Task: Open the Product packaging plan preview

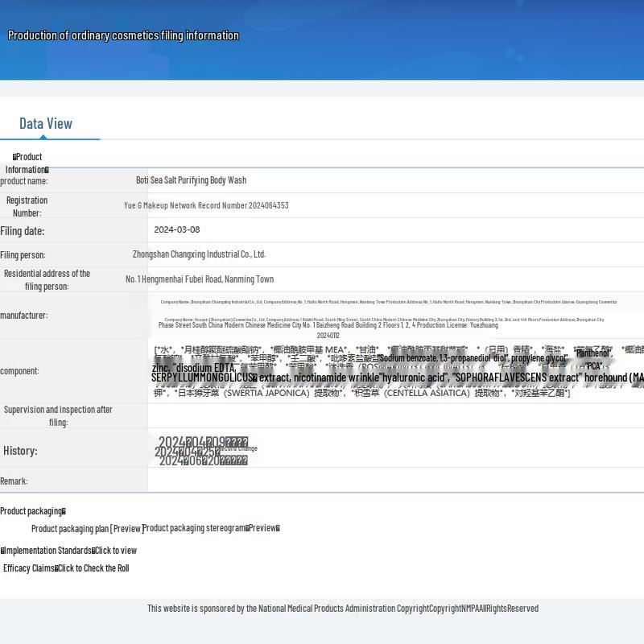Action: click(x=87, y=529)
